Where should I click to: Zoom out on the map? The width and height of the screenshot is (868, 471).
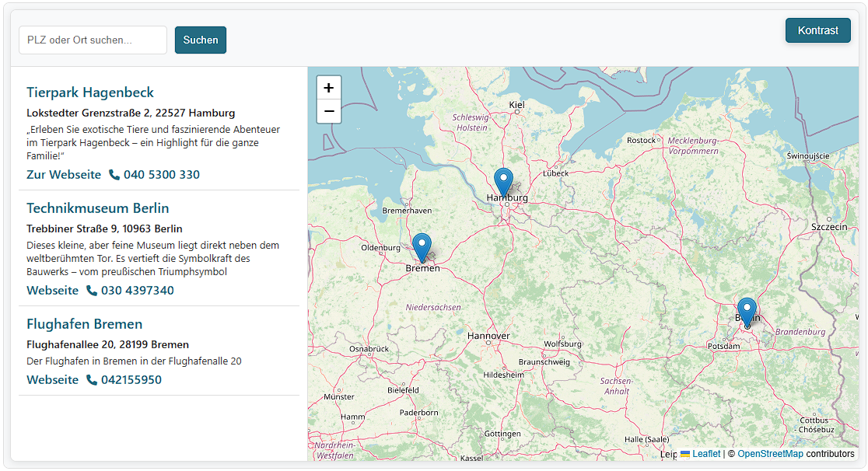tap(329, 112)
